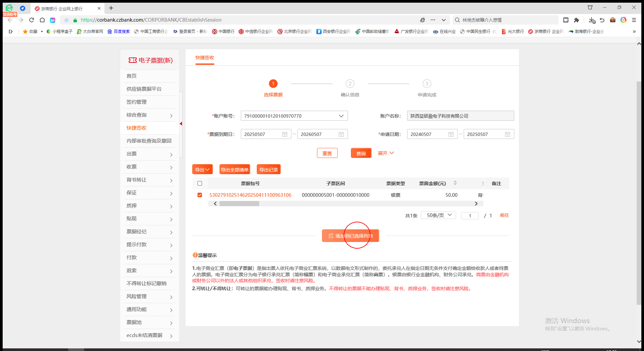Uncheck the row for bill 530279102514620250411100963106

point(200,195)
